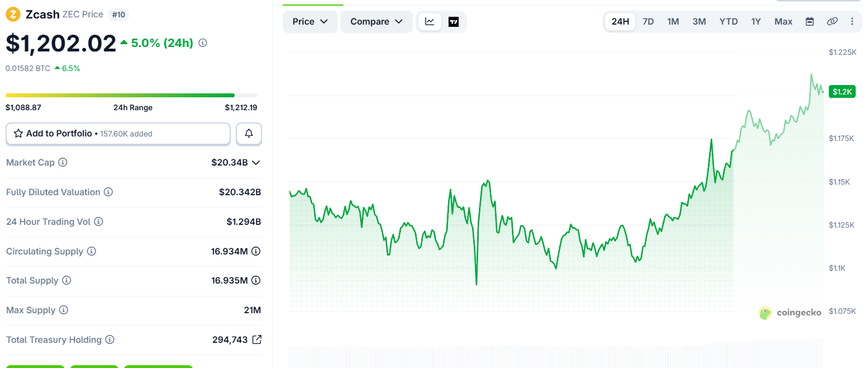Click the 6.5% BTC change text

tap(71, 68)
